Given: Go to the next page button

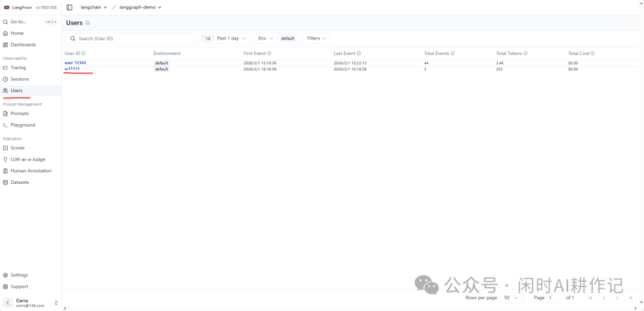Looking at the screenshot, I should click(x=617, y=297).
